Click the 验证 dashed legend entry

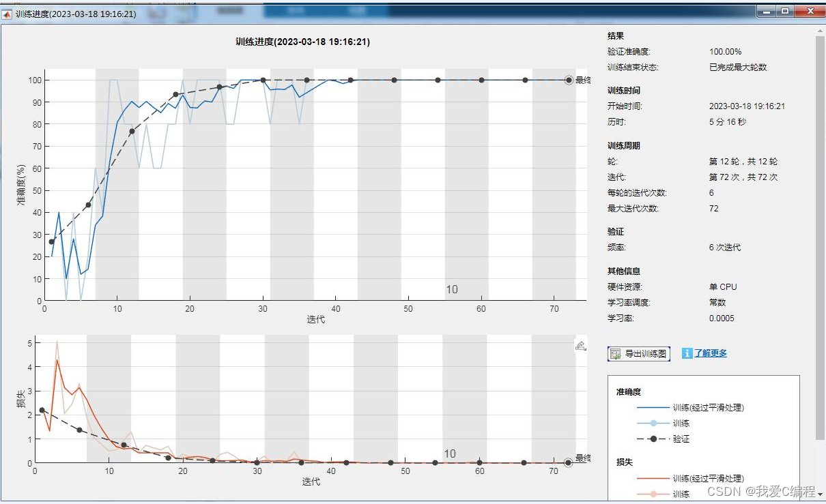pyautogui.click(x=653, y=439)
